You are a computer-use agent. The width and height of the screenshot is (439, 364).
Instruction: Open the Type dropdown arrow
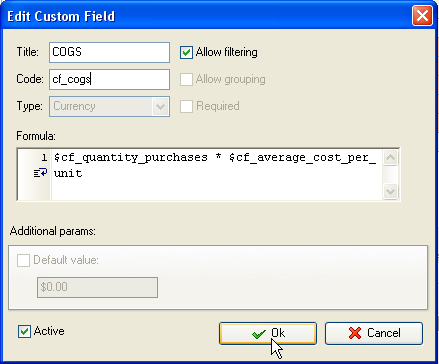coord(160,107)
